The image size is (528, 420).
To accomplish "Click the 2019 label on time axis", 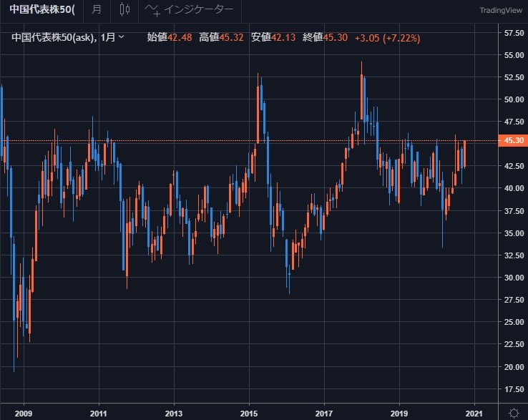I will pyautogui.click(x=399, y=414).
